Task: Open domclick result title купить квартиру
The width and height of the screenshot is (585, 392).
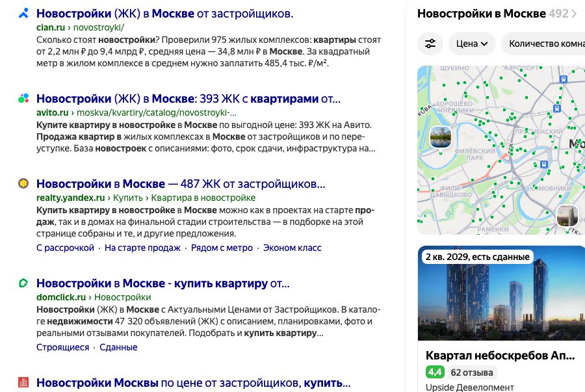Action: pos(163,283)
